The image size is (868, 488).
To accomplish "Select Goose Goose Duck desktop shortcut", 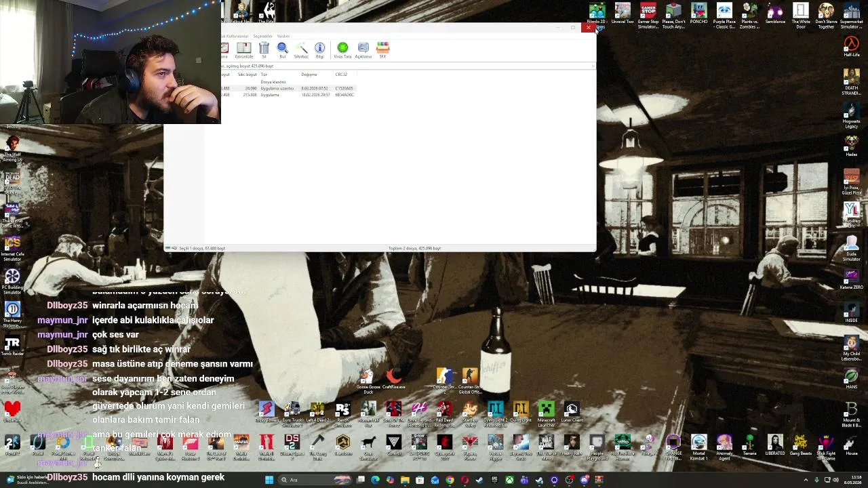I will click(x=368, y=382).
